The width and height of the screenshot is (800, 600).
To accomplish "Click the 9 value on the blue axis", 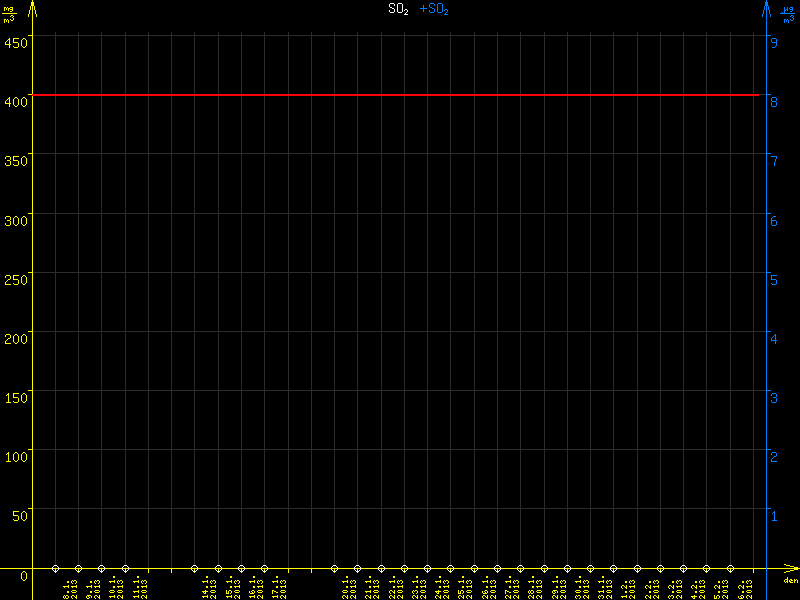I will pos(774,42).
